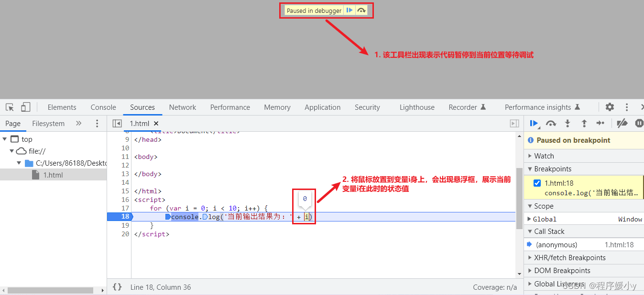Collapse the top frame tree node
The height and width of the screenshot is (295, 644).
click(x=5, y=139)
